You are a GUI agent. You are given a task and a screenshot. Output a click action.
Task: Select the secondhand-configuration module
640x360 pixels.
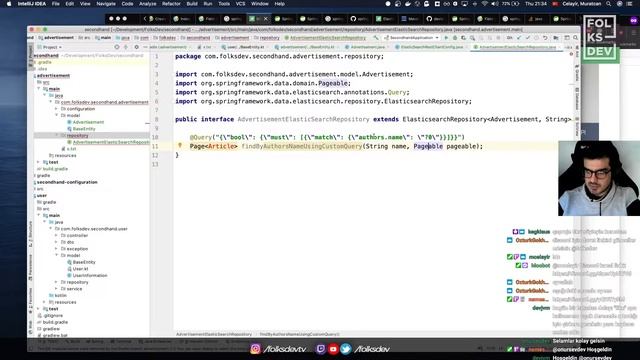coord(67,182)
